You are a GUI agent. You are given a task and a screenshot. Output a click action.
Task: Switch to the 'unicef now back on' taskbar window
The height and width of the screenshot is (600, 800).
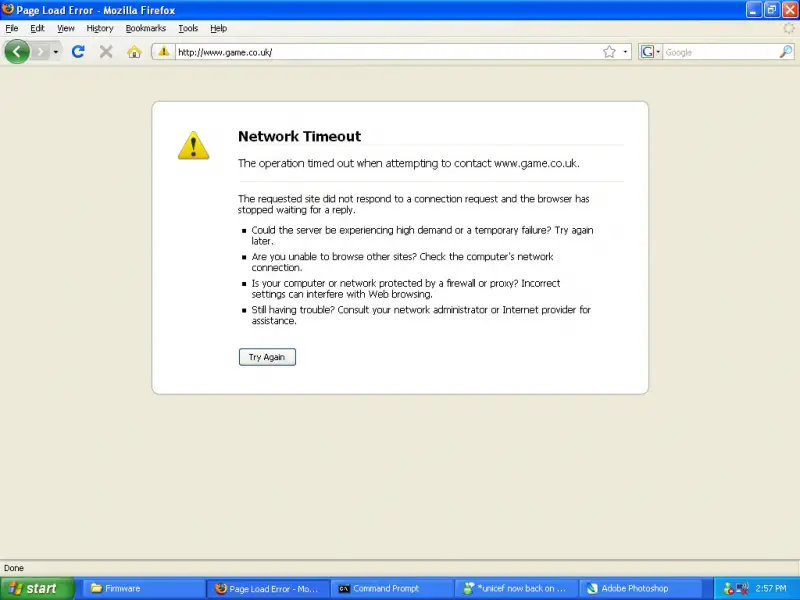pyautogui.click(x=518, y=588)
